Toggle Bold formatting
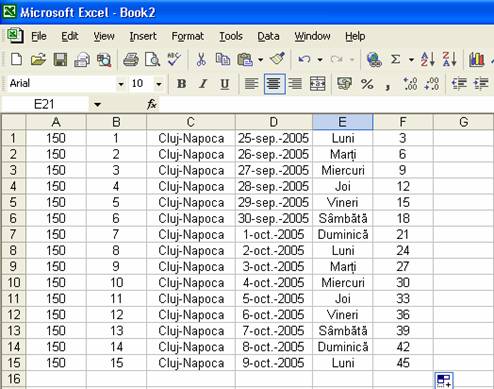The height and width of the screenshot is (389, 494). click(181, 84)
